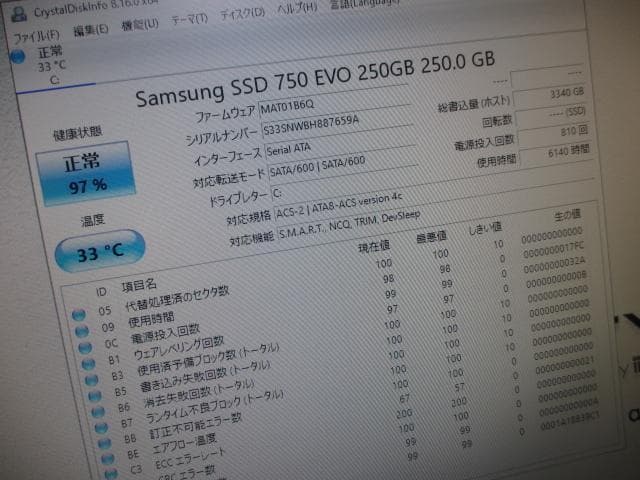
Task: Click status icon for attribute B1
Action: tap(88, 364)
